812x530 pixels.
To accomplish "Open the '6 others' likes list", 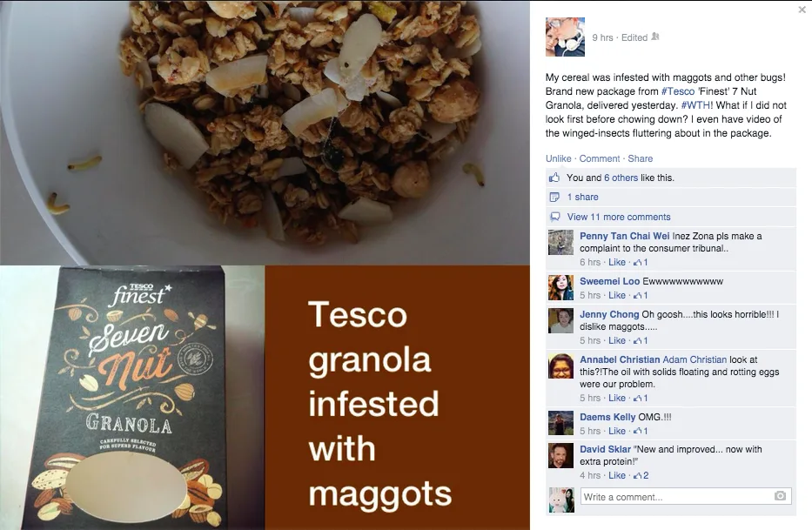I will [621, 178].
